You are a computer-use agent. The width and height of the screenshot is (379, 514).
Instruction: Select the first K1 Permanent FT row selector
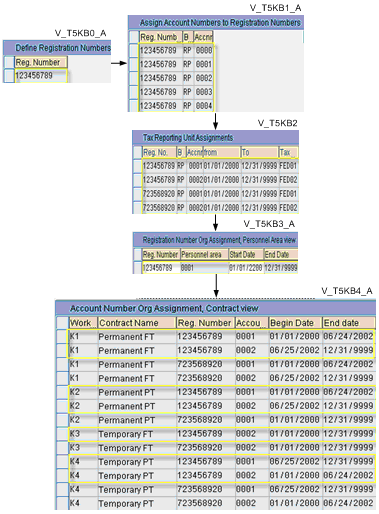[62, 337]
